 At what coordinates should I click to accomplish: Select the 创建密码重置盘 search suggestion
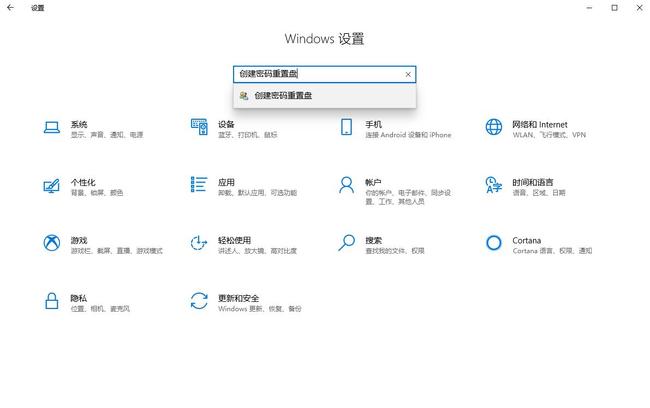[x=325, y=96]
